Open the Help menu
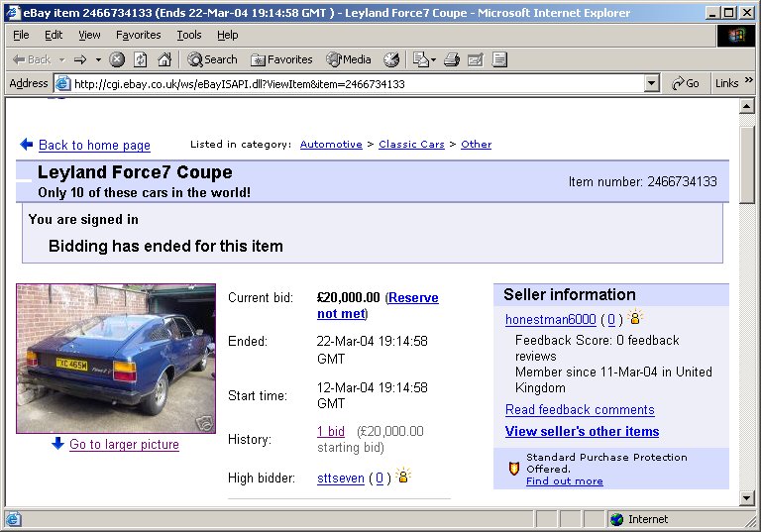Screen dimensions: 761x532 [227, 35]
